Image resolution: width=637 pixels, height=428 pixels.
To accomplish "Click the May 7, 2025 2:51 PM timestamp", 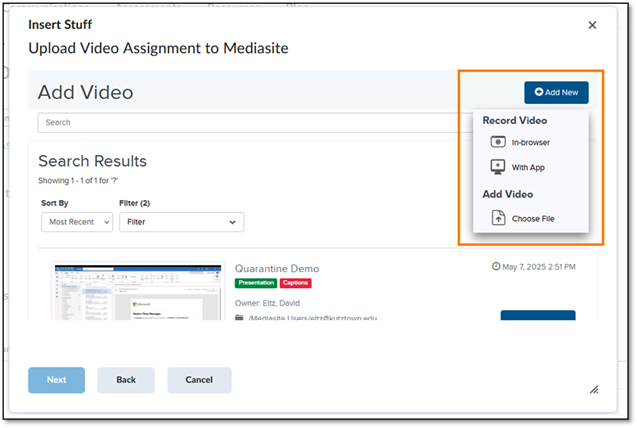I will coord(539,267).
